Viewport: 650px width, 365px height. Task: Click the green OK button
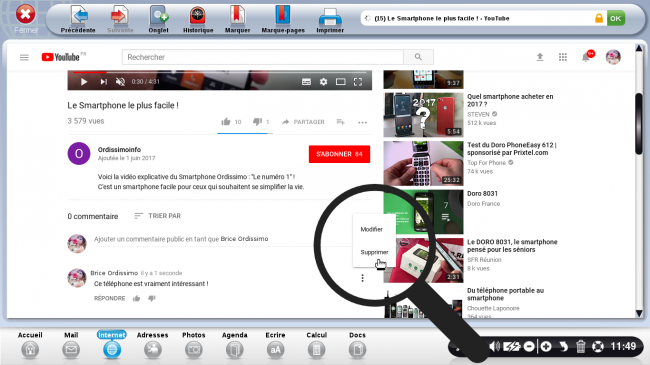pyautogui.click(x=616, y=18)
